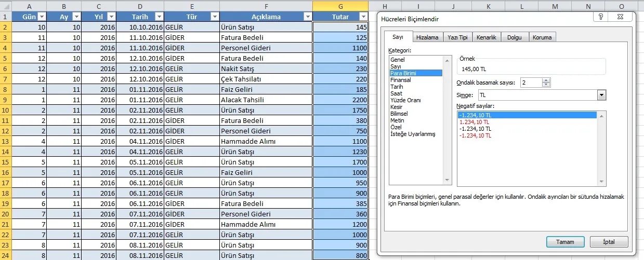
Task: Expand the Simge currency symbol combo box
Action: tap(602, 95)
